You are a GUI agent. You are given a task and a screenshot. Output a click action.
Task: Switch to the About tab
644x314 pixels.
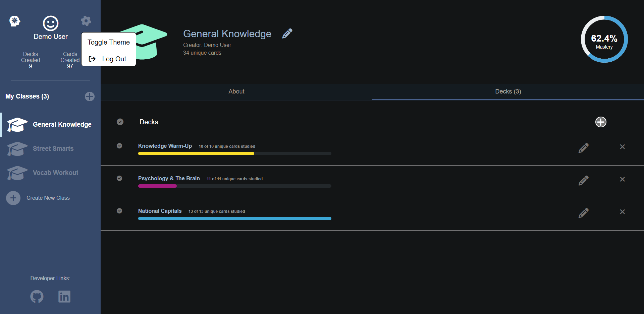(236, 91)
